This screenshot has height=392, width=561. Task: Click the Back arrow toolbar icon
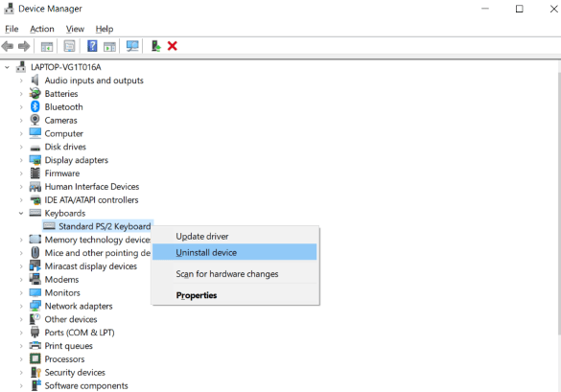8,46
